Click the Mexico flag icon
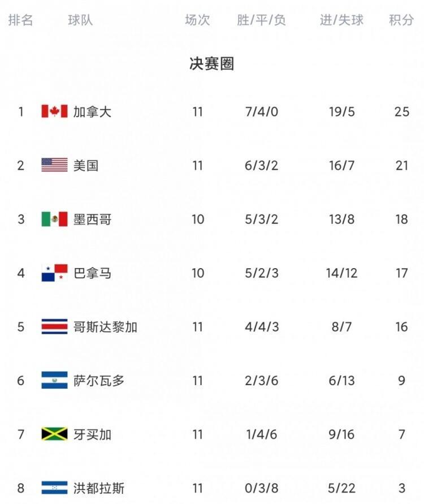The image size is (424, 504). [54, 219]
